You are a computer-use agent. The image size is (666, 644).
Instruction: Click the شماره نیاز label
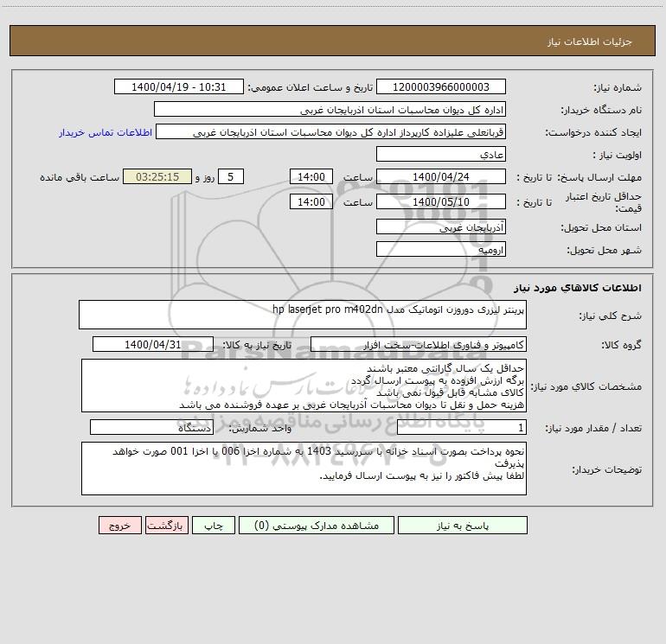pyautogui.click(x=618, y=87)
